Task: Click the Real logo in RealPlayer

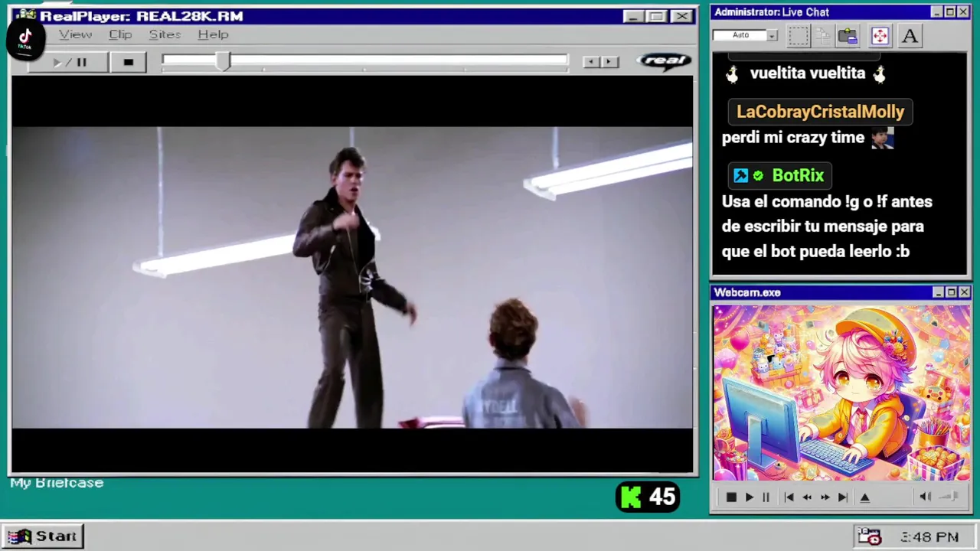Action: point(664,61)
